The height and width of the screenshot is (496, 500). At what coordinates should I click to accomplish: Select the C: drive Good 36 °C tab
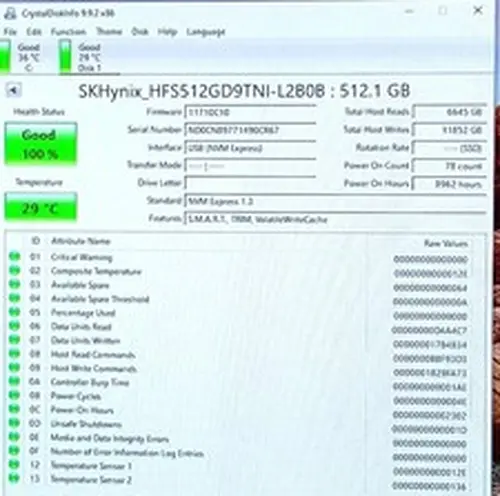(21, 57)
